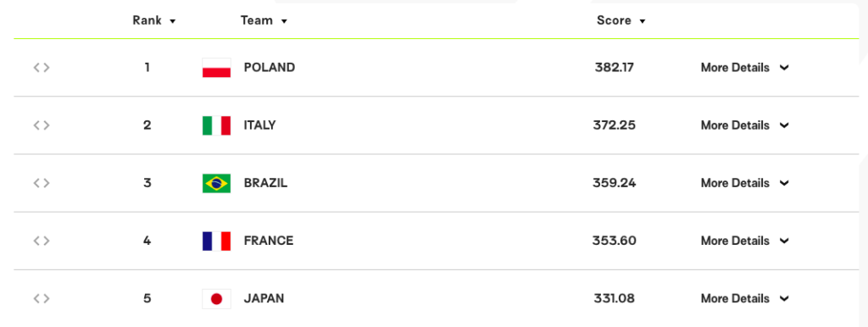Expand More Details for Poland
This screenshot has height=327, width=868.
[x=744, y=68]
